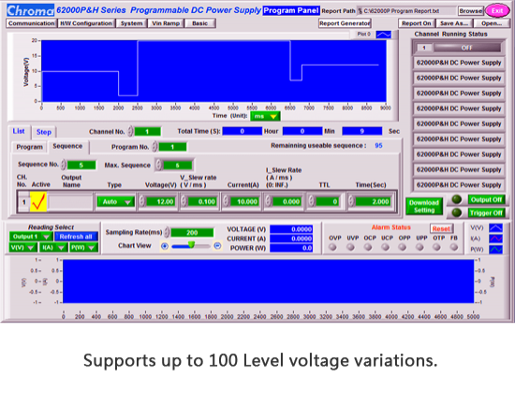Click the V_Slew rate 0.100 field

point(201,201)
